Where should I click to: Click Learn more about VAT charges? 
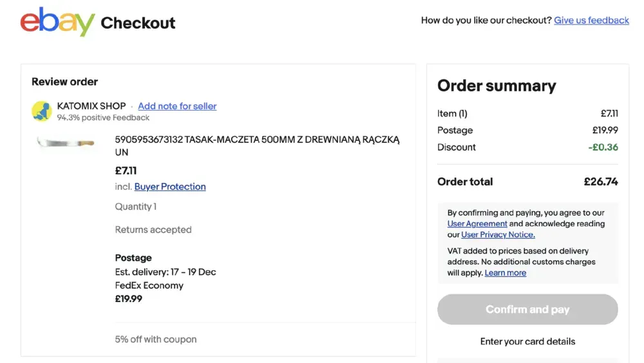(505, 273)
